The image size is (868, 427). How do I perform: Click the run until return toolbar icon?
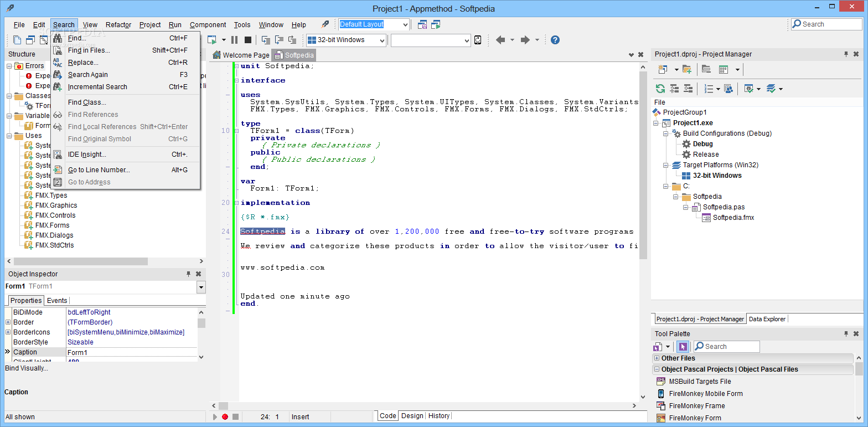(x=292, y=40)
